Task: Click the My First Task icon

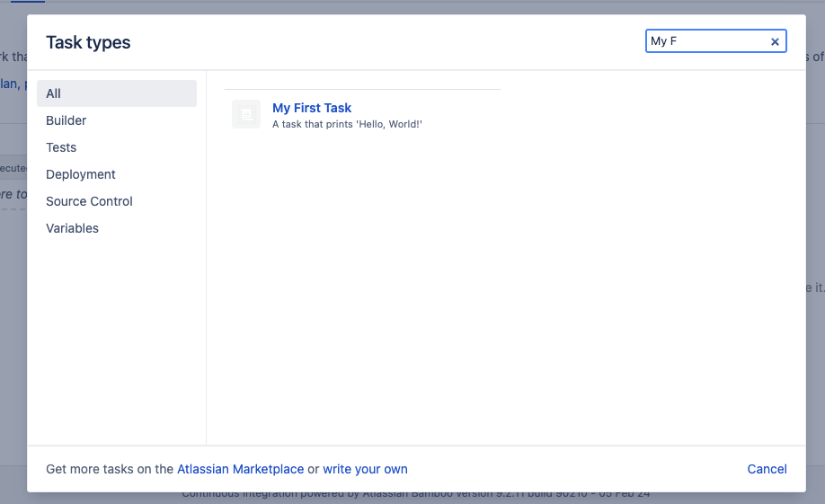Action: click(246, 114)
